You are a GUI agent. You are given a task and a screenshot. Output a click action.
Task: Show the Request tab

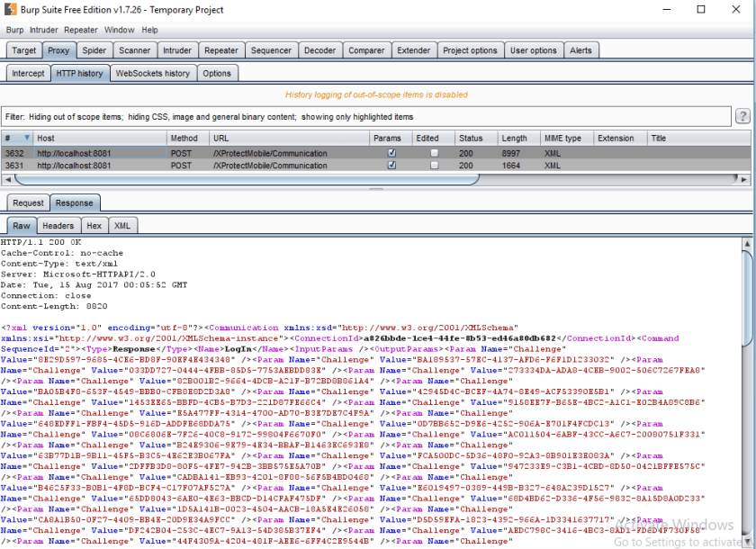[x=28, y=203]
